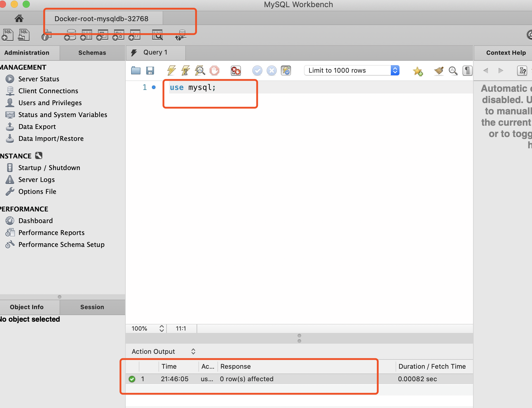Viewport: 532px width, 408px height.
Task: Beautify query with broom icon
Action: 438,71
